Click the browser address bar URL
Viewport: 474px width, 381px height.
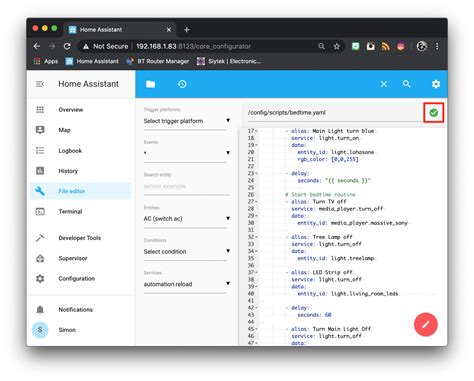(x=193, y=46)
